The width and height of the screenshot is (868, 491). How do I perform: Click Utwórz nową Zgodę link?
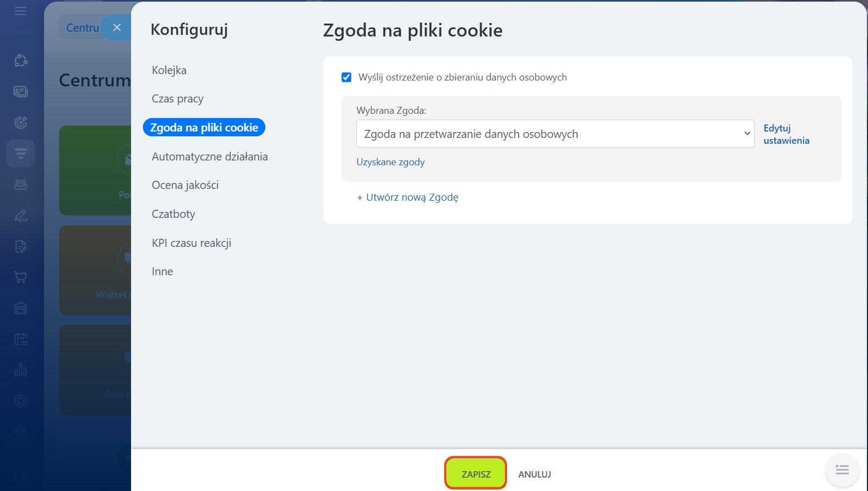(408, 197)
